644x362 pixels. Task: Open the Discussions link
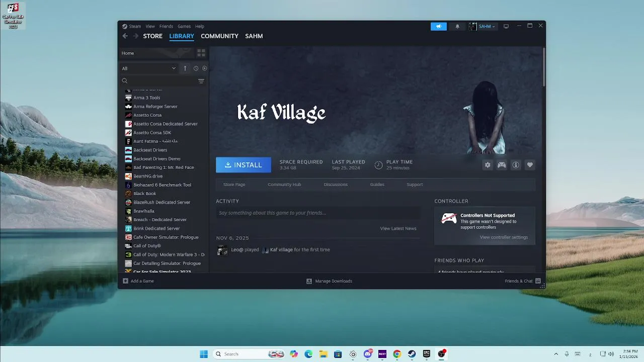pos(336,185)
